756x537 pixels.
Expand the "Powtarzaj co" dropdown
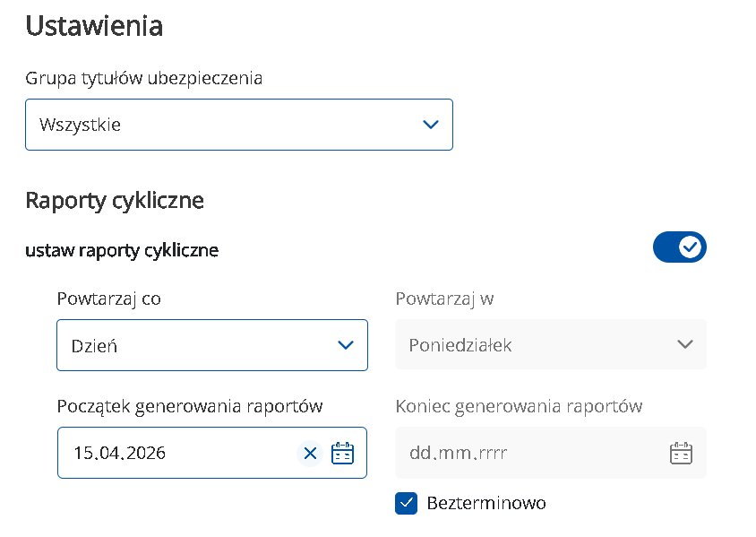point(211,345)
